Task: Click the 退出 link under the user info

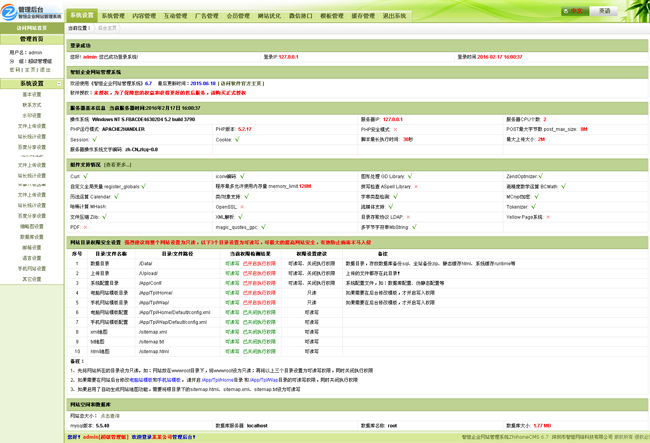Action: tap(45, 70)
